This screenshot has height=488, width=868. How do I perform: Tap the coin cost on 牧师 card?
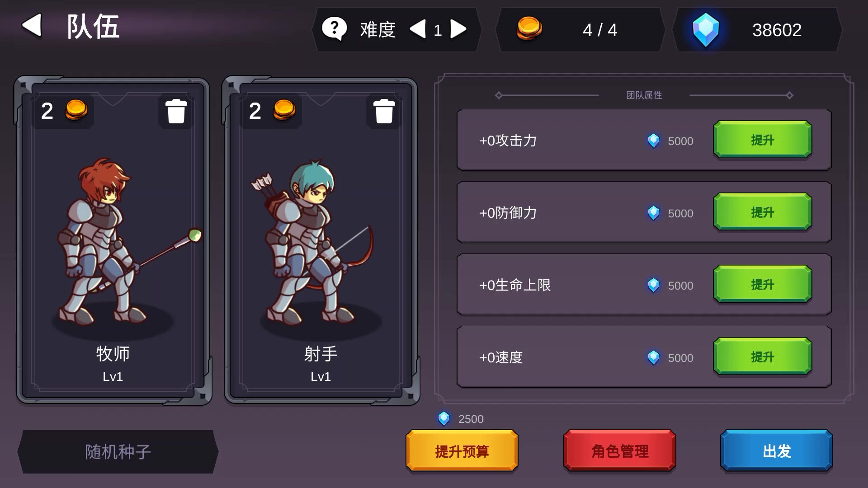[x=64, y=111]
